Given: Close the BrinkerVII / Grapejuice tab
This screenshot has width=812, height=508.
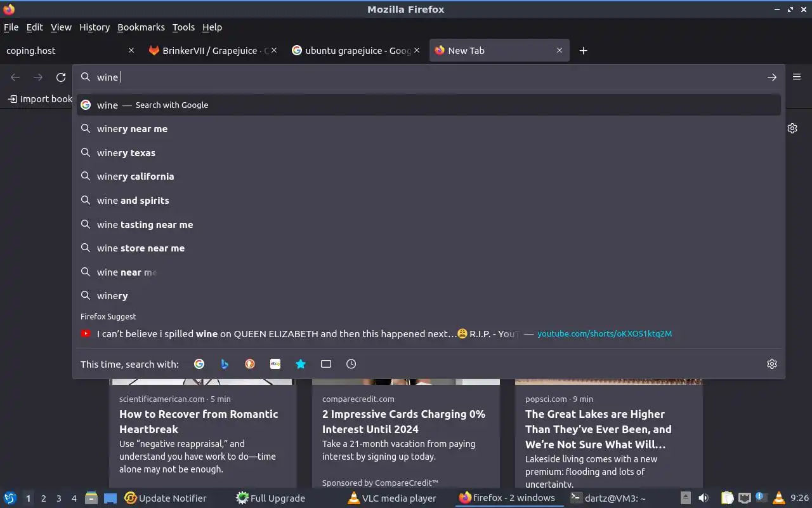Looking at the screenshot, I should (x=274, y=50).
